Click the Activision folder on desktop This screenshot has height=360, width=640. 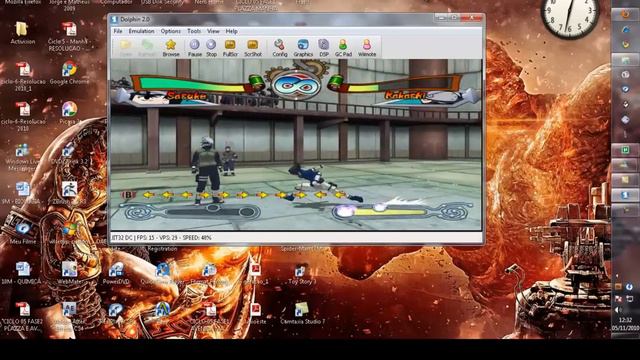(22, 33)
